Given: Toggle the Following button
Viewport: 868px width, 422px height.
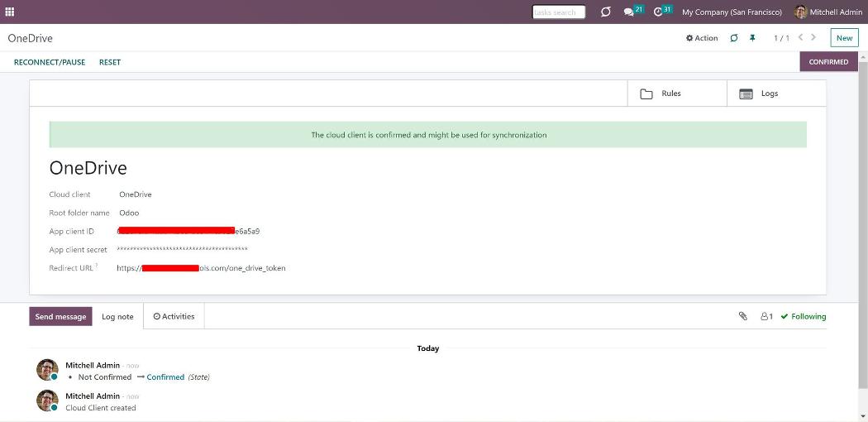Looking at the screenshot, I should (804, 317).
